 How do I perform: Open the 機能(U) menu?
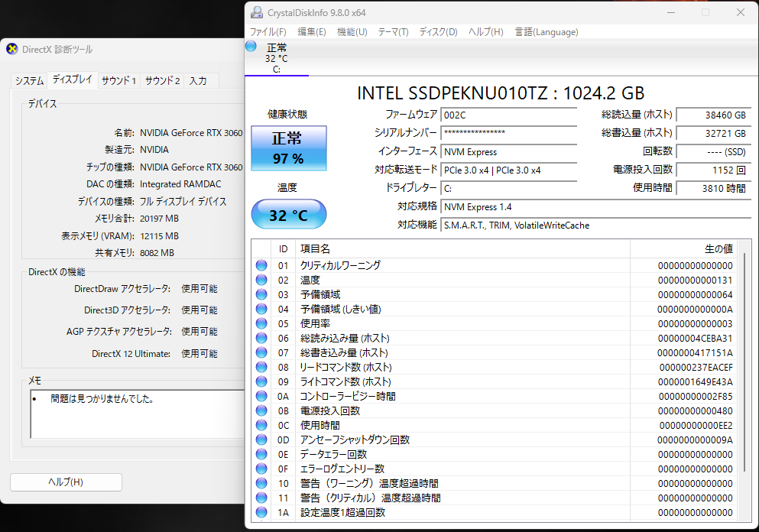click(352, 32)
